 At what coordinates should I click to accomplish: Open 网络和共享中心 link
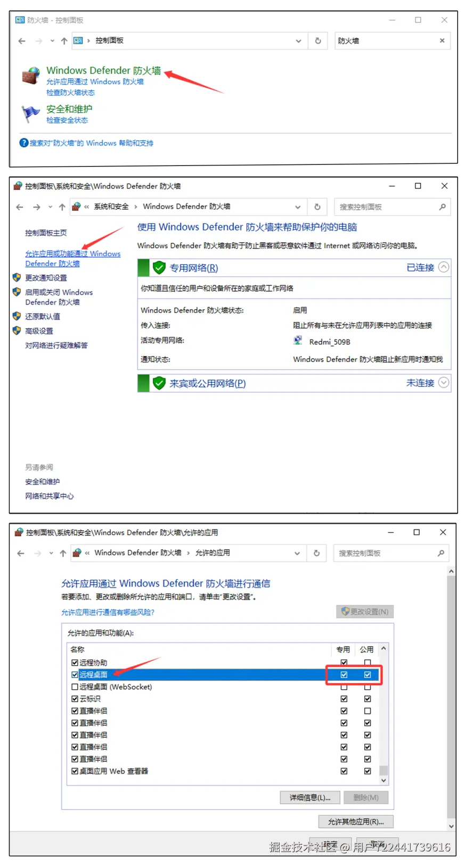tap(50, 496)
